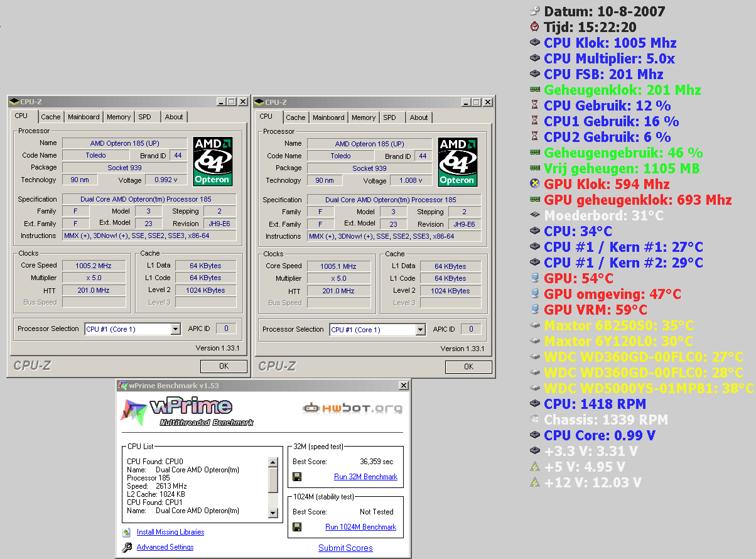
Task: Click the drive icon beside Maxtor 6B250S0
Action: (535, 325)
